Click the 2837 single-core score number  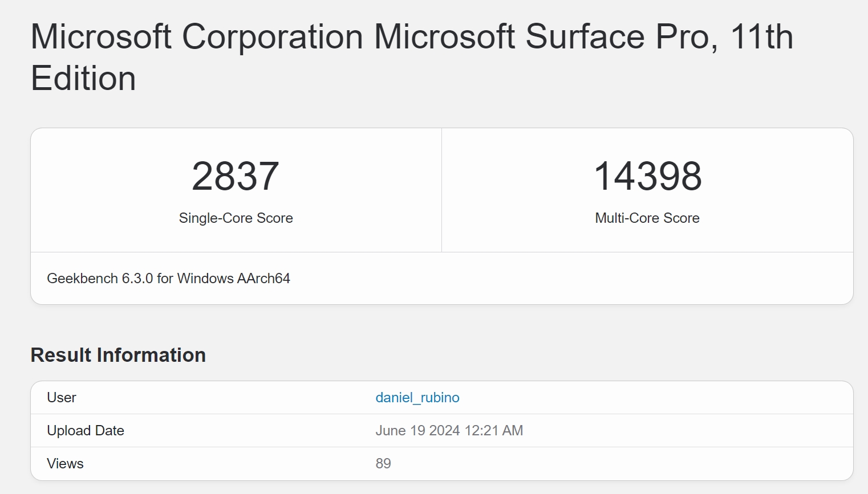(236, 176)
